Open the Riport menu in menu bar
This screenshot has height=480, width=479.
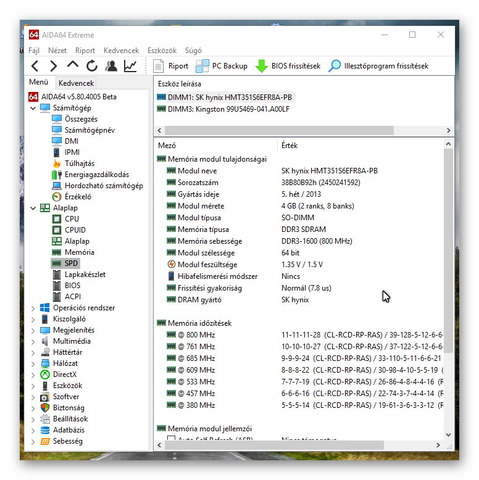(x=85, y=50)
